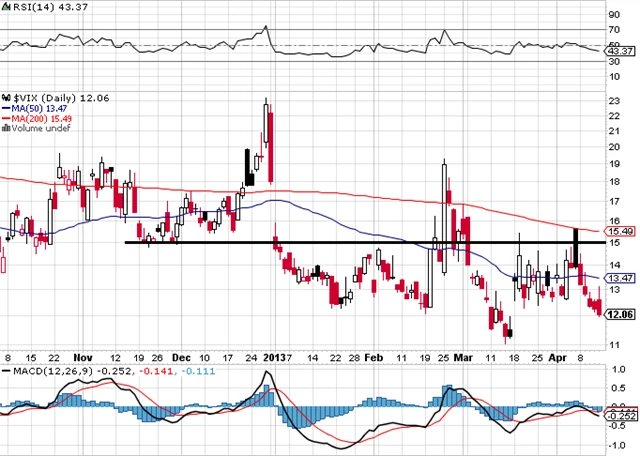The width and height of the screenshot is (640, 456).
Task: Select the tall black candle in early April
Action: tap(576, 248)
